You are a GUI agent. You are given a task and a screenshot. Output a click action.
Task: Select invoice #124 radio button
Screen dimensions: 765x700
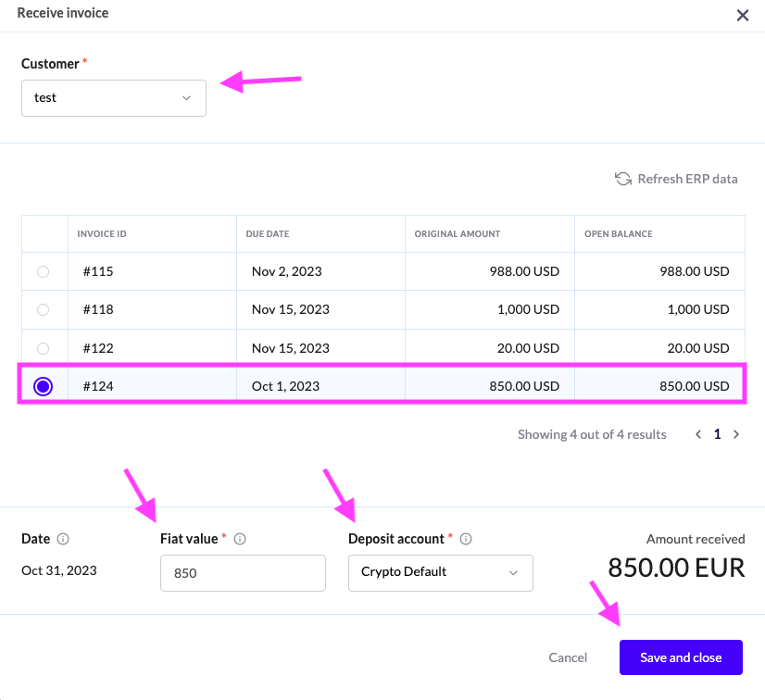(43, 387)
